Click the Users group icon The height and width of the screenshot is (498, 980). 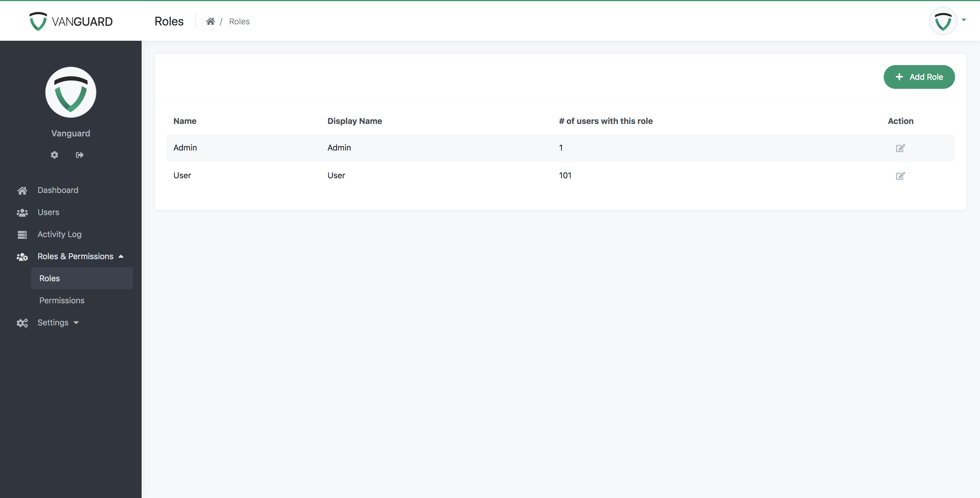[21, 212]
